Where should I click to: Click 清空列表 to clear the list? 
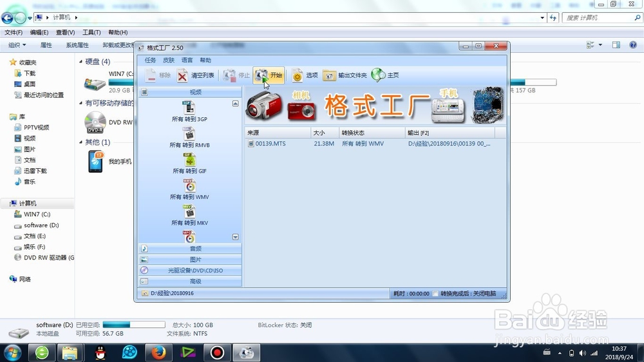point(196,75)
